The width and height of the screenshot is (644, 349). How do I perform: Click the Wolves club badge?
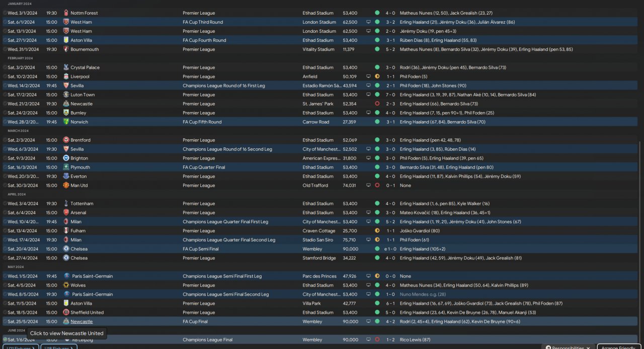point(66,285)
